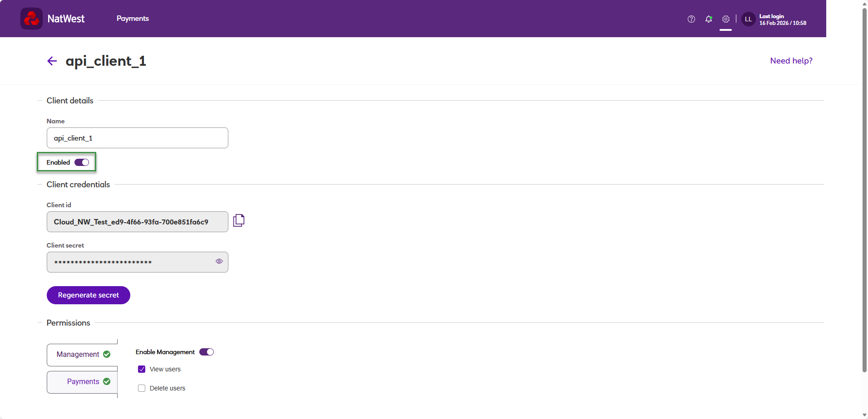
Task: Go back using the left arrow
Action: pyautogui.click(x=52, y=61)
